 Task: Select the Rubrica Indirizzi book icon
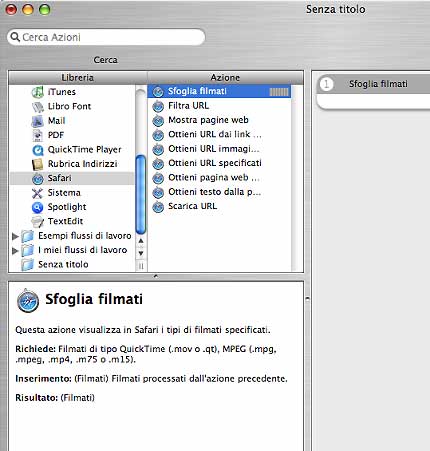click(x=38, y=164)
